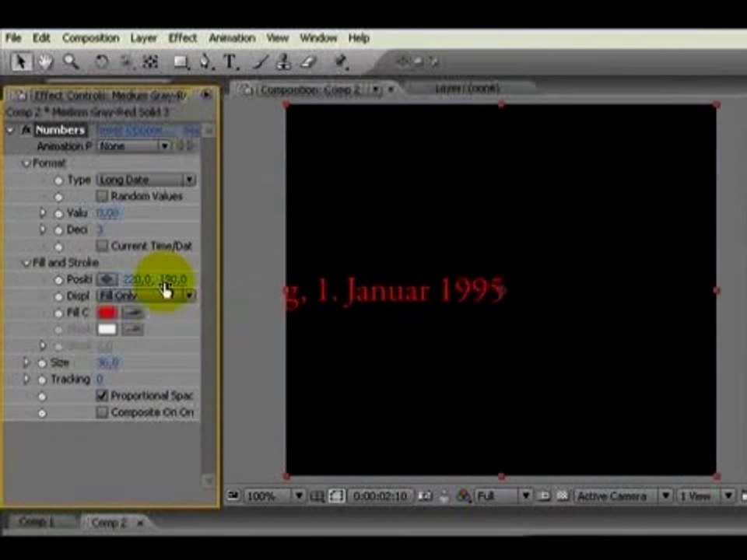Select the Puppet Pin tool
This screenshot has width=747, height=560.
click(x=341, y=62)
